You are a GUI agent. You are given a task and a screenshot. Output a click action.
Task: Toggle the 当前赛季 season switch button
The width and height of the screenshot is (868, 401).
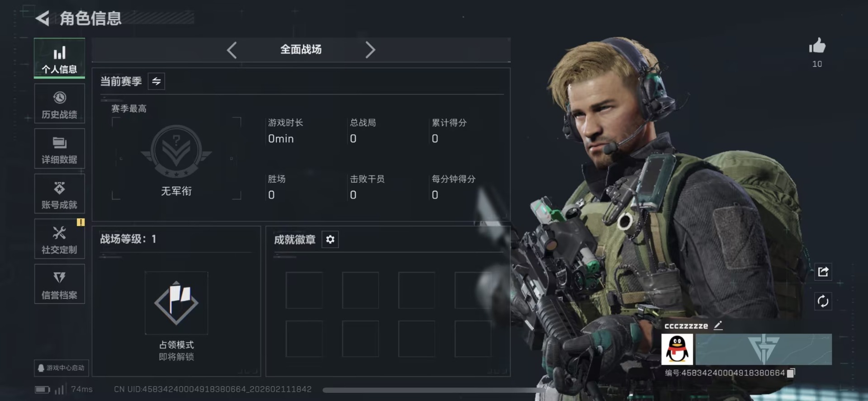tap(157, 81)
